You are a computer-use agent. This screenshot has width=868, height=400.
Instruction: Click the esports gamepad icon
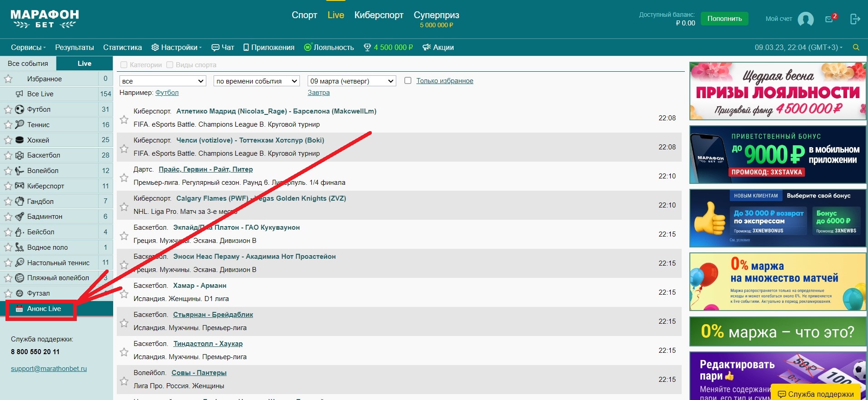coord(20,186)
